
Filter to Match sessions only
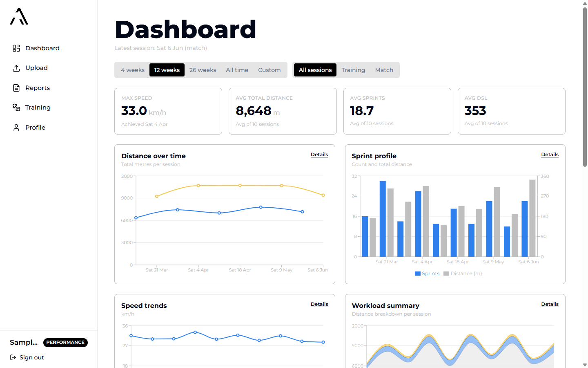pos(384,70)
